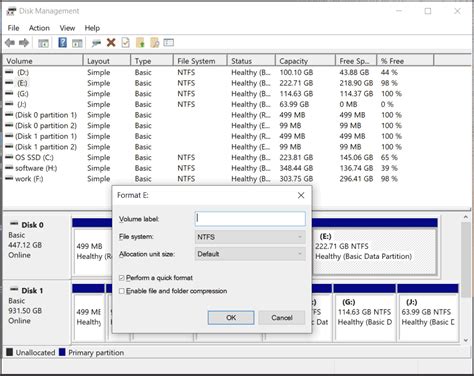Click the folder icon with green up arrow
The height and width of the screenshot is (376, 474).
140,43
